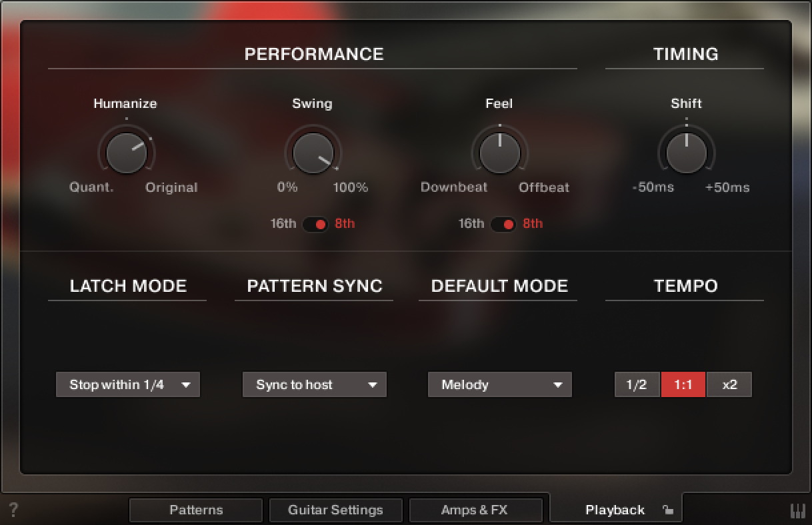Open the keyboard icon at bottom right

pyautogui.click(x=797, y=510)
